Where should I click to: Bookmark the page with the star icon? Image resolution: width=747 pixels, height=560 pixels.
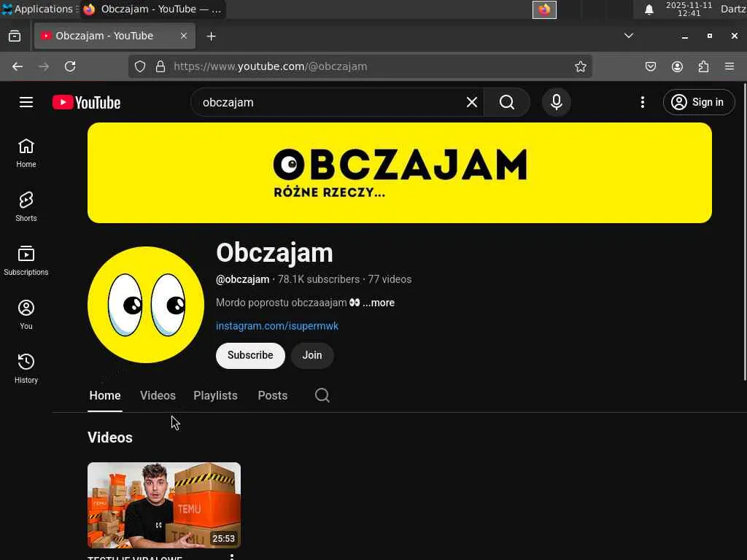click(x=580, y=66)
